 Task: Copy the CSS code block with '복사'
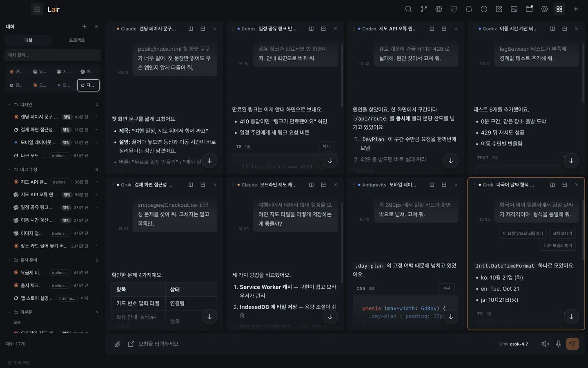click(x=447, y=288)
